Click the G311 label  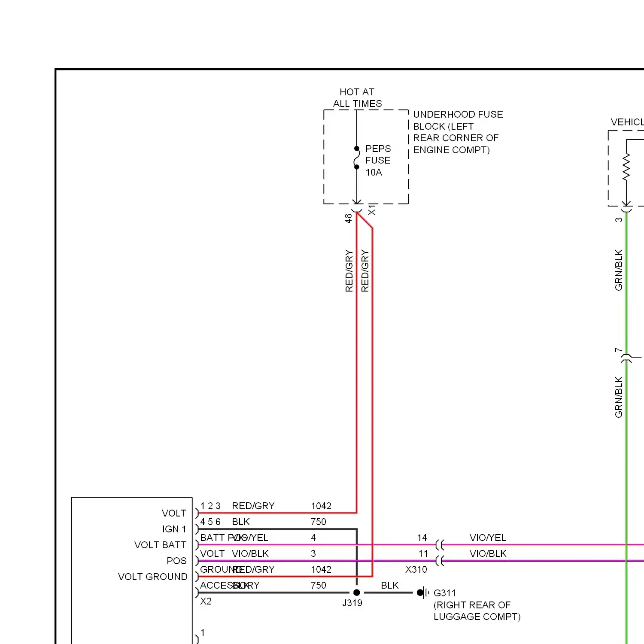[444, 593]
